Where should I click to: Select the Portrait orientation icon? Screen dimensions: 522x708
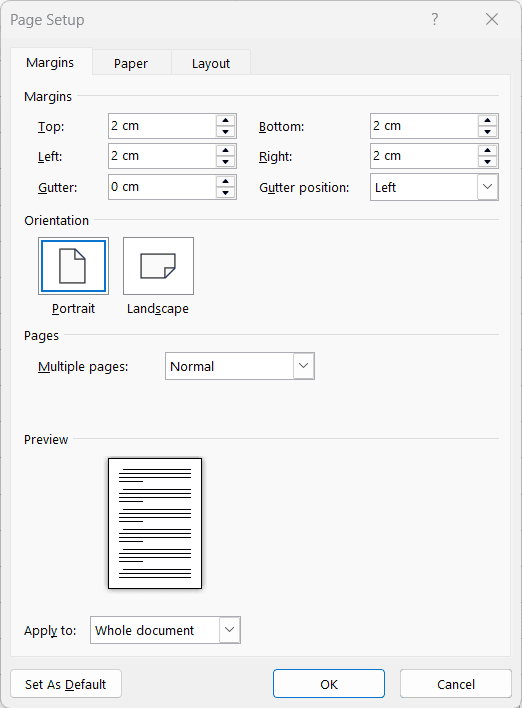click(73, 266)
